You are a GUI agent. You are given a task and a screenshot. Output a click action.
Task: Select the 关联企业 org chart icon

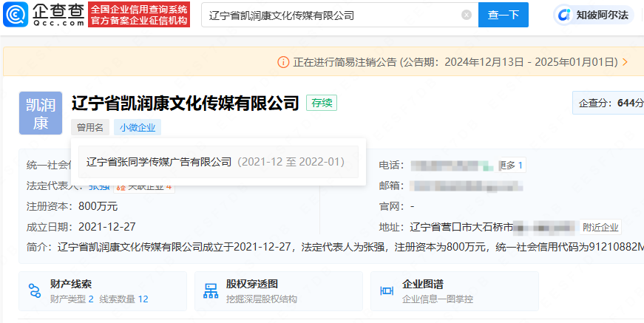121,187
